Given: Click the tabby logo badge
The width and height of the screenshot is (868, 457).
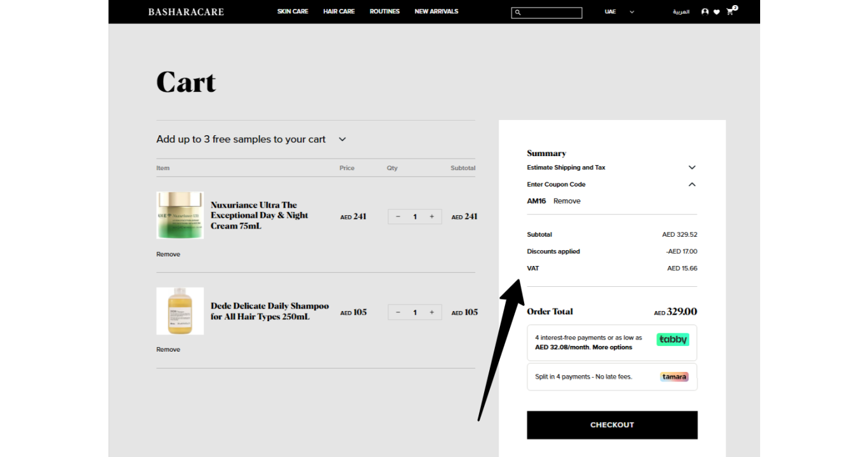Looking at the screenshot, I should point(673,340).
